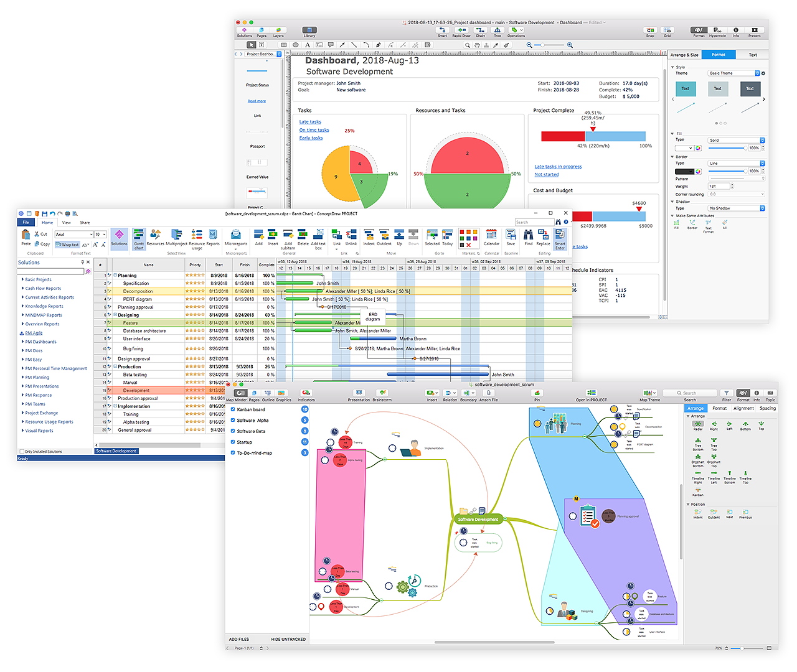Viewport: 797px width, 672px height.
Task: Click Tree tool in Dashboard toolbar
Action: [x=498, y=30]
